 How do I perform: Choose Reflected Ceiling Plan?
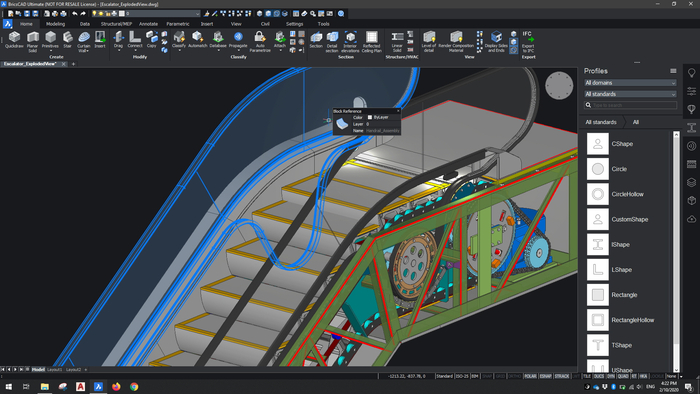(371, 42)
